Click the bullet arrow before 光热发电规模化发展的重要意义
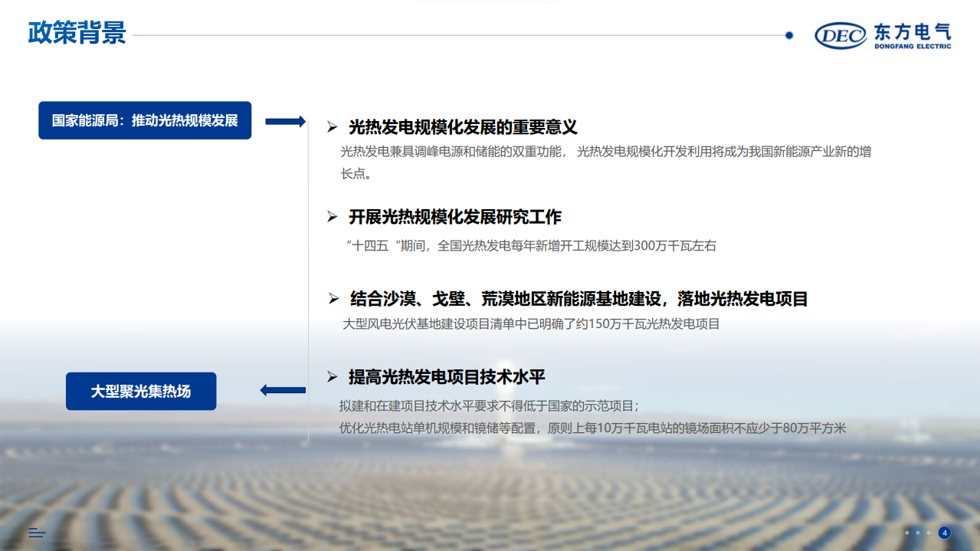The width and height of the screenshot is (980, 551). [x=333, y=127]
